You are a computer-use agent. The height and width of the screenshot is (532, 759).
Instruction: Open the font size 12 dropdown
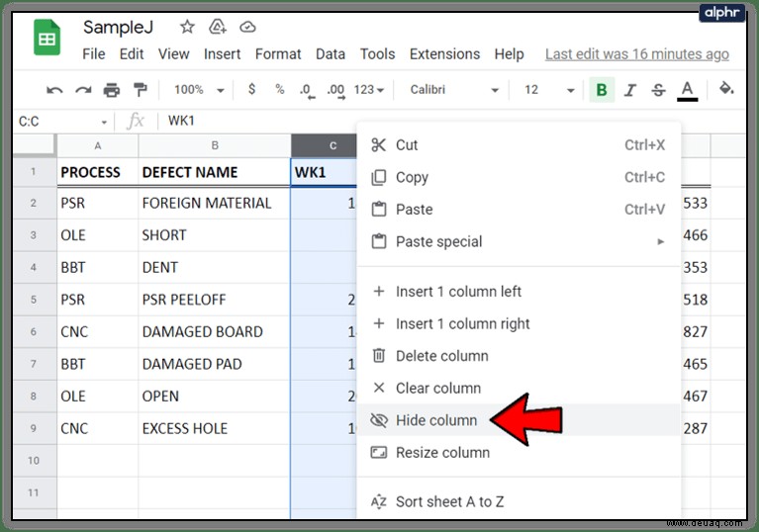pos(549,90)
